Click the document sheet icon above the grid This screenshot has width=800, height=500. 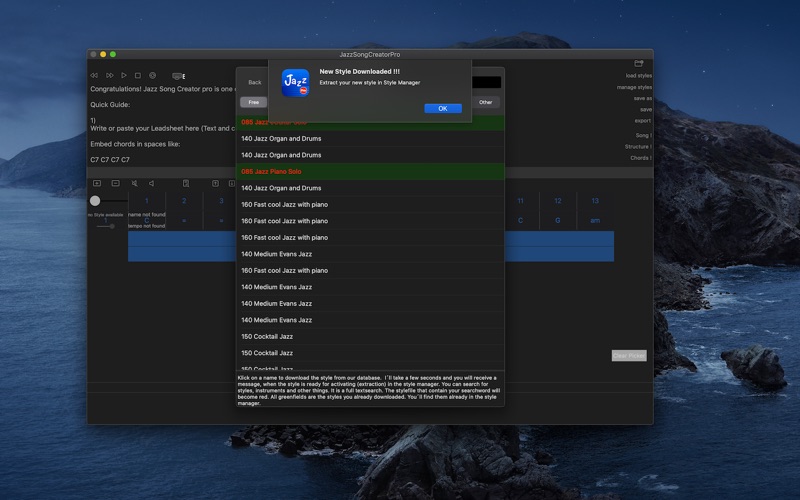coord(186,183)
